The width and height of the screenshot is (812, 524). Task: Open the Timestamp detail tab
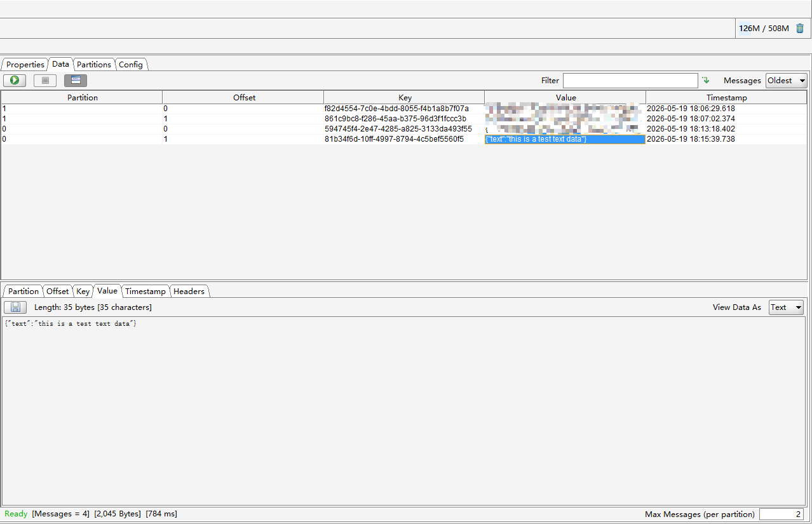[x=145, y=292]
